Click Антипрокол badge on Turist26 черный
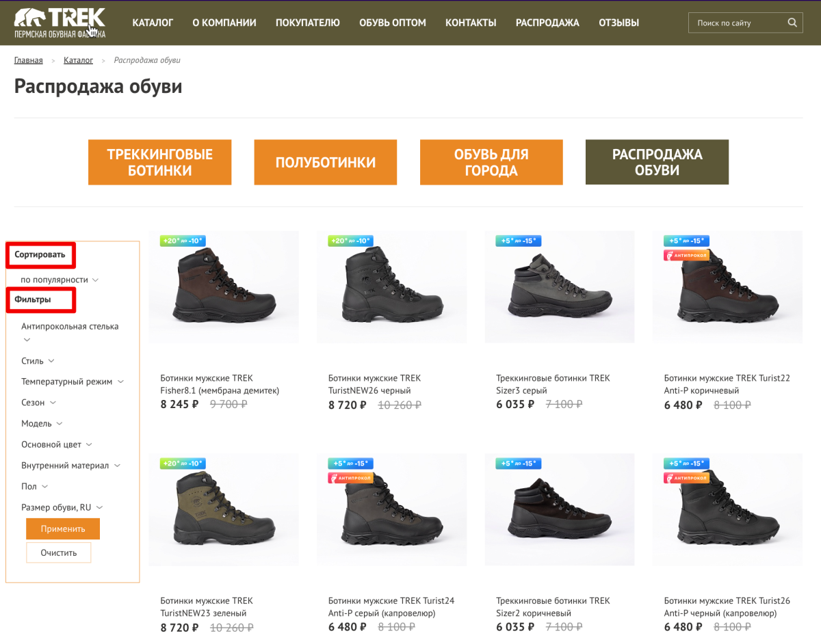Viewport: 821px width, 644px height. (x=686, y=478)
